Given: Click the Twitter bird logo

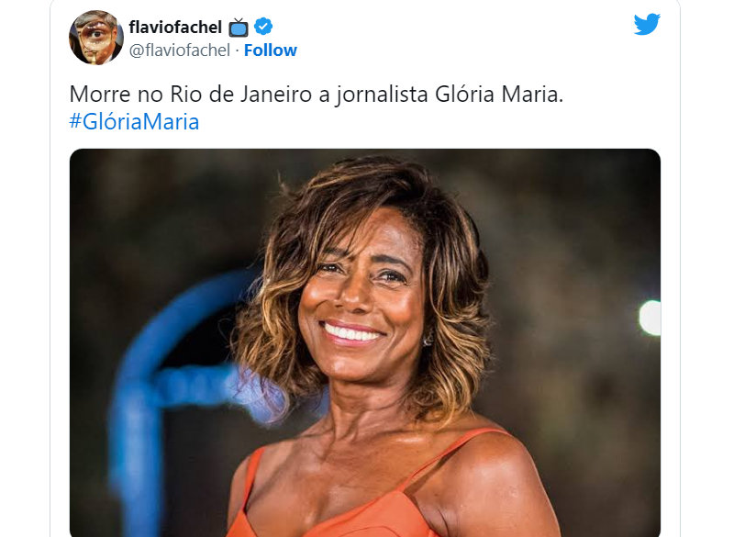Looking at the screenshot, I should (647, 24).
